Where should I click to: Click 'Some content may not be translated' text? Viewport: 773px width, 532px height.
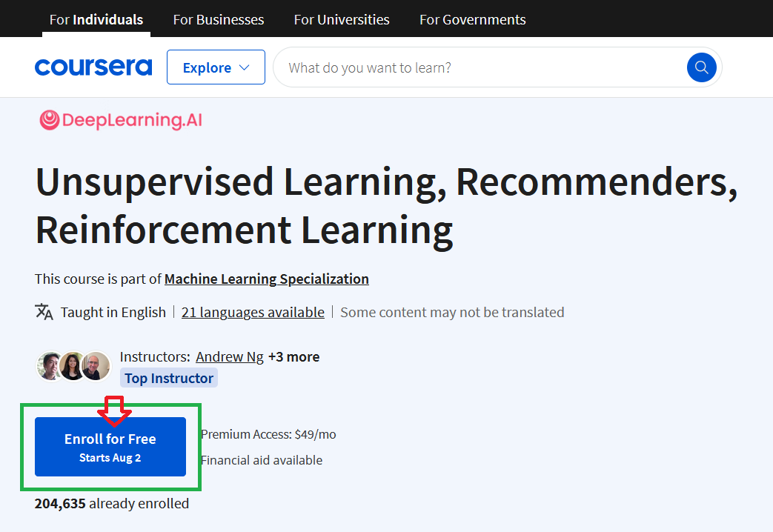(452, 313)
